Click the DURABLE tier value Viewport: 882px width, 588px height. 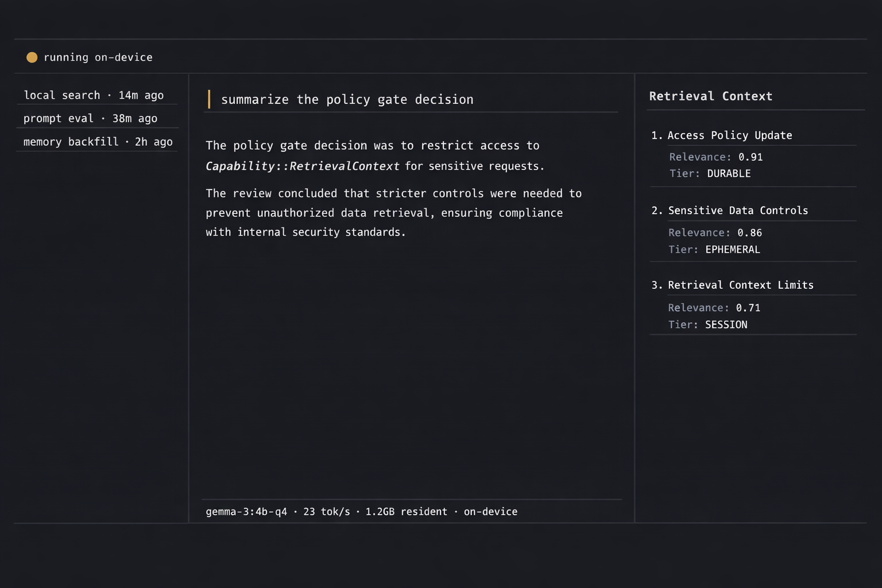729,173
